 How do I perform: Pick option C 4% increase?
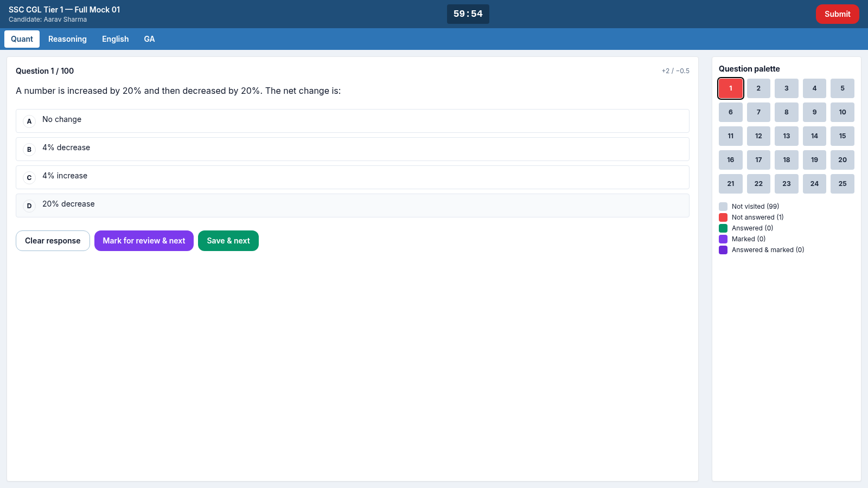click(353, 177)
